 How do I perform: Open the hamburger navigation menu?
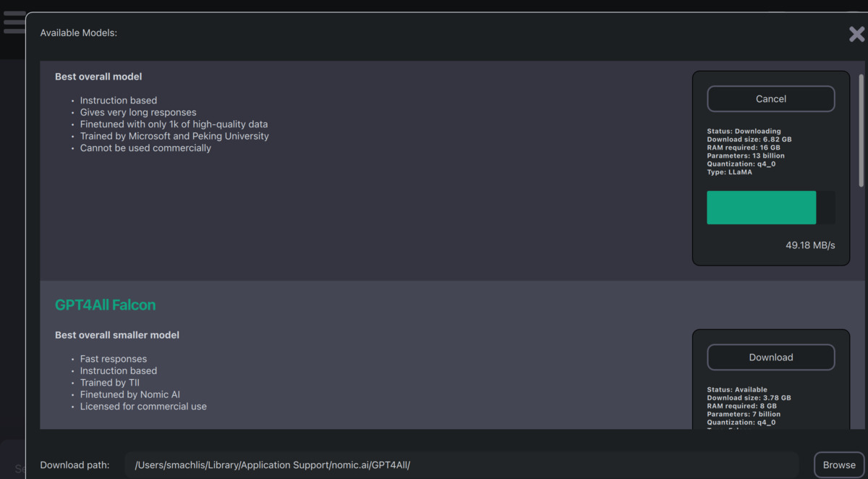[x=14, y=22]
